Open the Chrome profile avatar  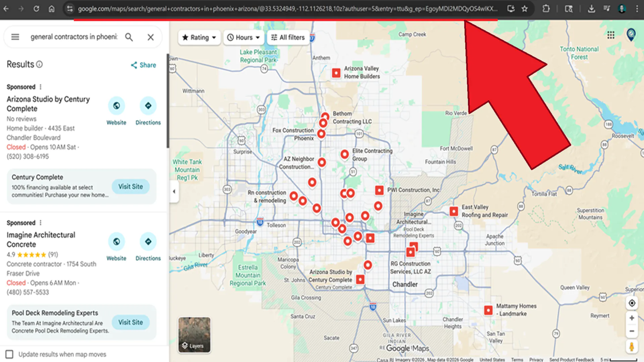pyautogui.click(x=622, y=9)
